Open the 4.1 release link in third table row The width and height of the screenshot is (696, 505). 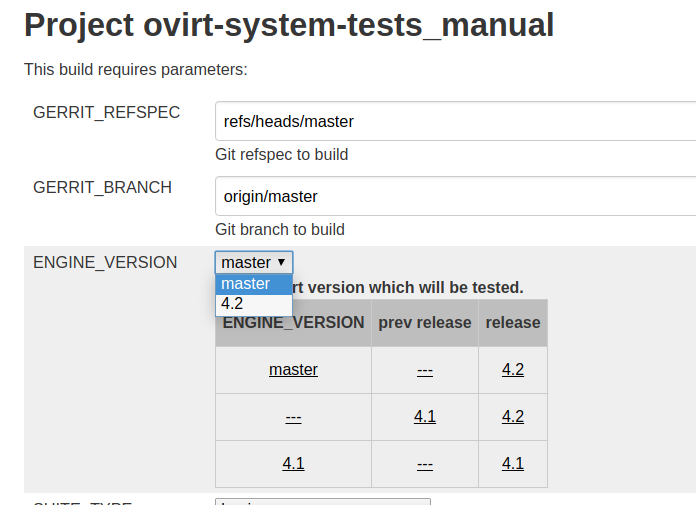click(513, 463)
